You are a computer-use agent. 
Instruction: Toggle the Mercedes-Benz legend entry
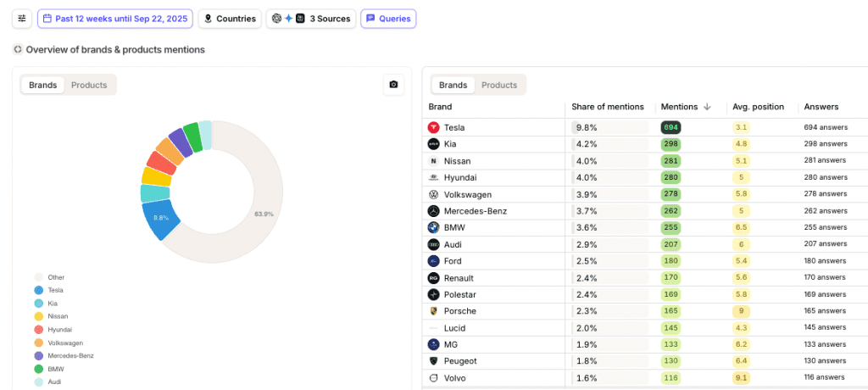coord(64,355)
